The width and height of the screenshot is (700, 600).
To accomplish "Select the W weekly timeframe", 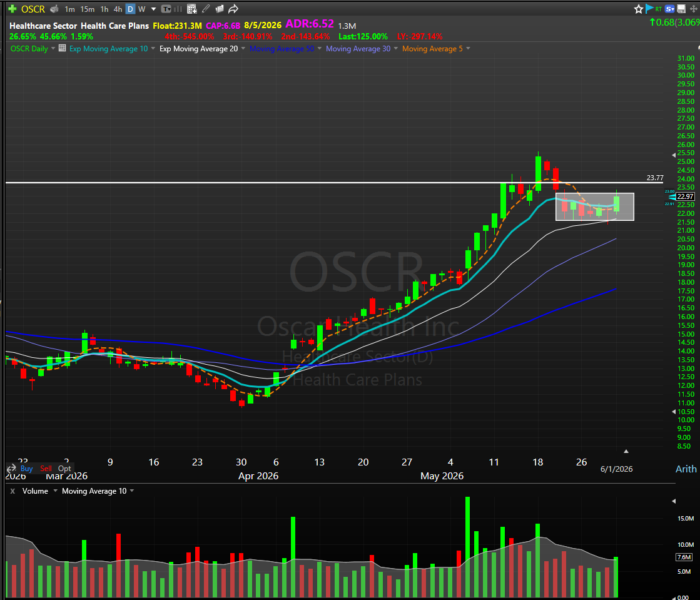I will pyautogui.click(x=141, y=9).
